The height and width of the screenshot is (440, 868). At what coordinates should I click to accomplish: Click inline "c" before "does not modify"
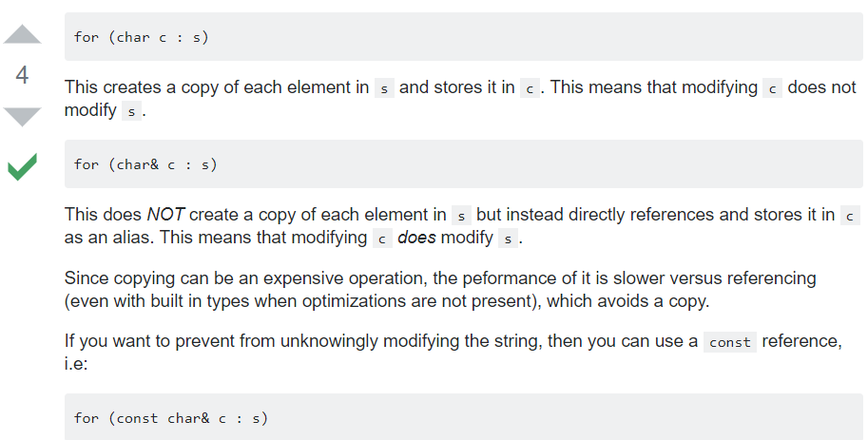774,88
